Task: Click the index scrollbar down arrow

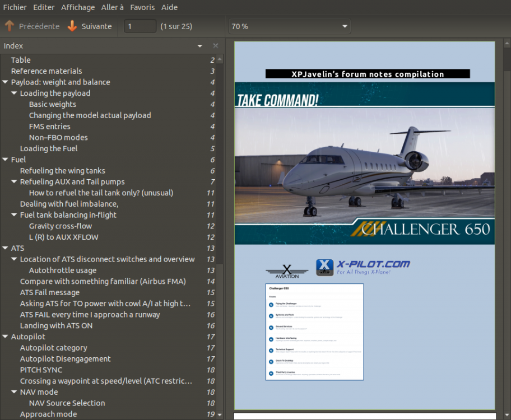Action: pos(220,415)
